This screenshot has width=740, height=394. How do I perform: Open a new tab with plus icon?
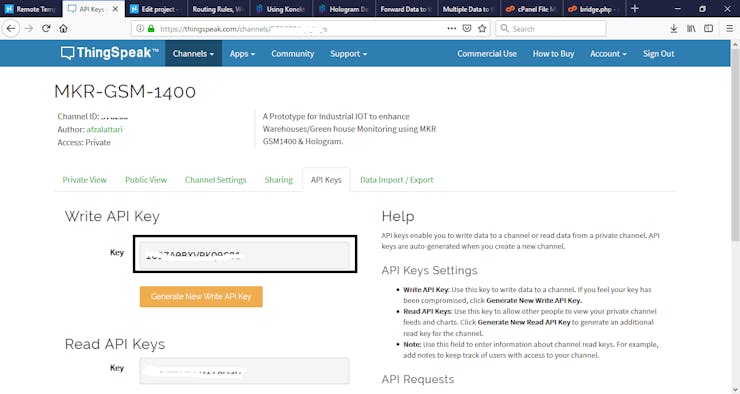(635, 8)
